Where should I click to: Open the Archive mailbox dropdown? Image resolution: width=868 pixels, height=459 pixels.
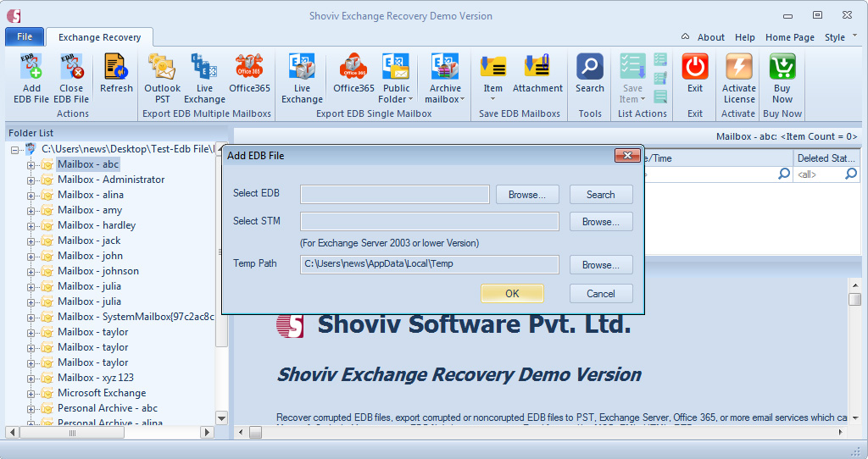pos(445,99)
